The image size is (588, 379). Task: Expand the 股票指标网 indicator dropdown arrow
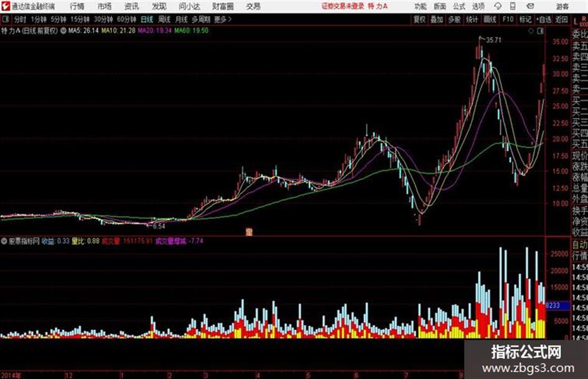(4, 241)
